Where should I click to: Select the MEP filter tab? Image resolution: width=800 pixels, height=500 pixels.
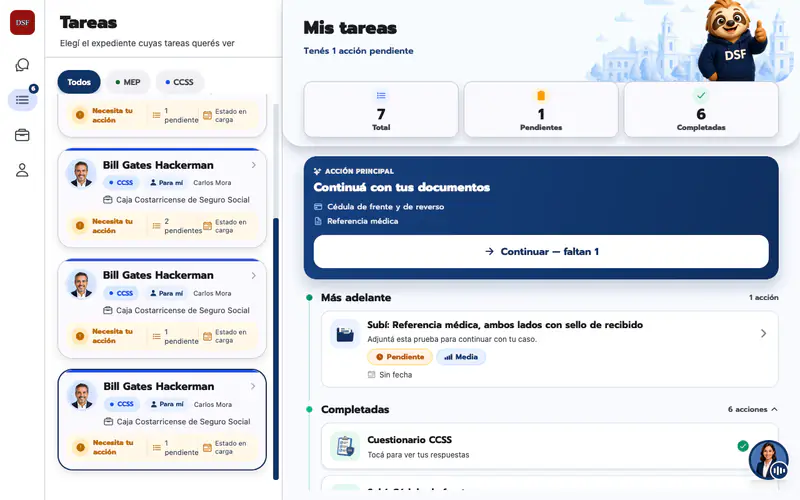pyautogui.click(x=128, y=82)
